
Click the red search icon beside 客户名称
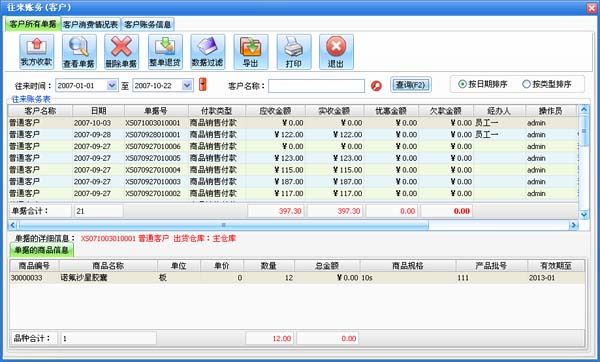376,86
